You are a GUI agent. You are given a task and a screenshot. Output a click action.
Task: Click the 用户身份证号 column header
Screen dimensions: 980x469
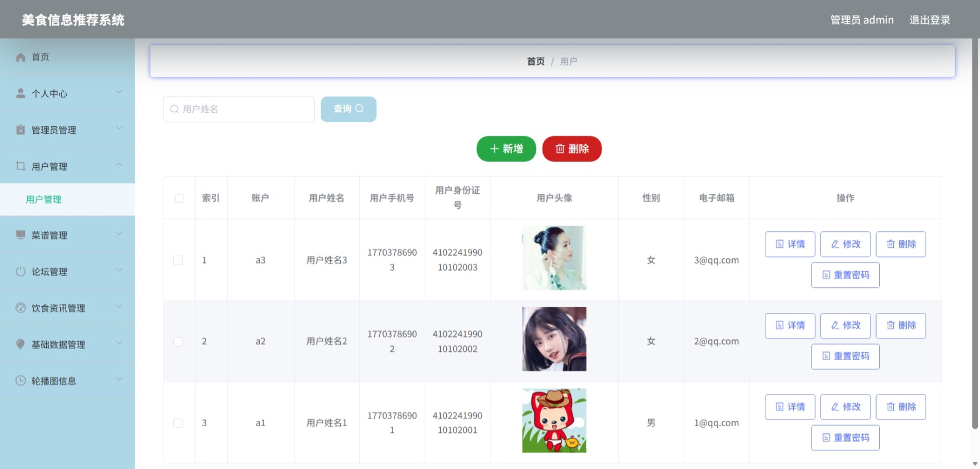[457, 198]
